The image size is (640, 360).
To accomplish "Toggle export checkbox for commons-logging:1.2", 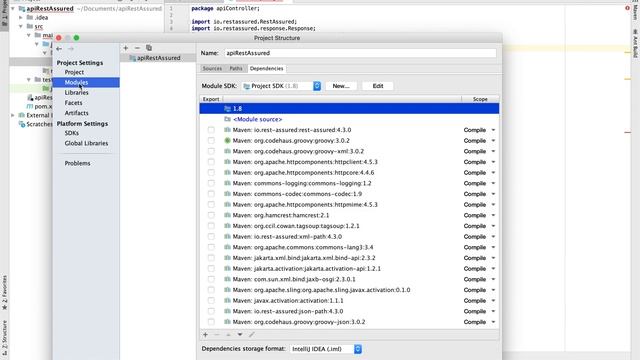I will click(211, 183).
